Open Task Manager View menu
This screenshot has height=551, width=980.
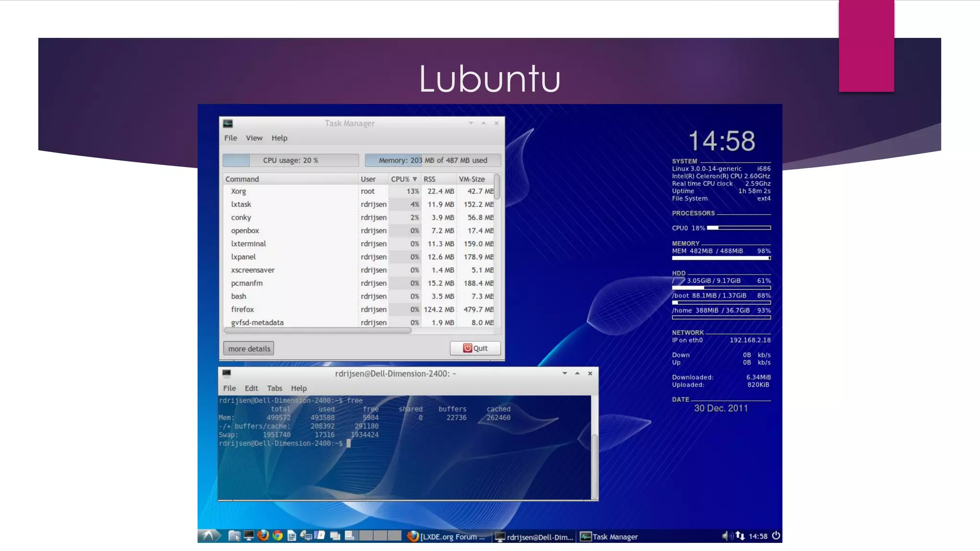point(254,138)
